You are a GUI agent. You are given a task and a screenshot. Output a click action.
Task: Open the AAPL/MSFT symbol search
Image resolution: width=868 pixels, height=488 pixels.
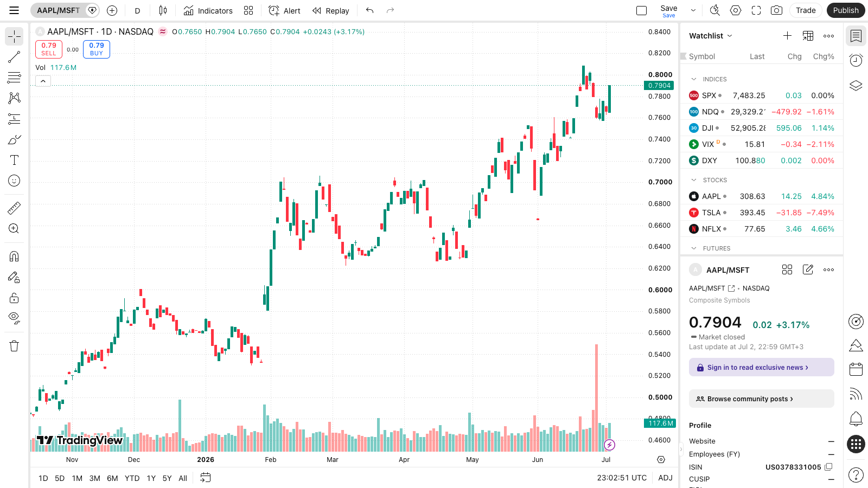pos(58,10)
